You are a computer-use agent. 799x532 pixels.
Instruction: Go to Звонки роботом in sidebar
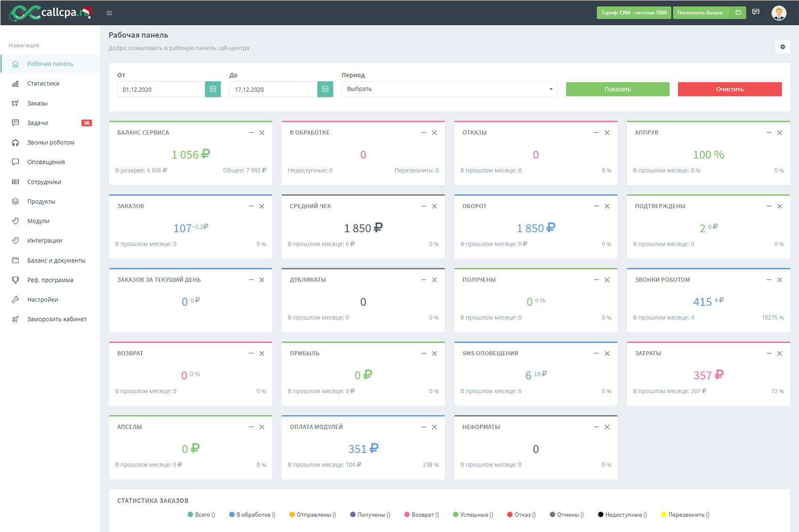tap(50, 143)
